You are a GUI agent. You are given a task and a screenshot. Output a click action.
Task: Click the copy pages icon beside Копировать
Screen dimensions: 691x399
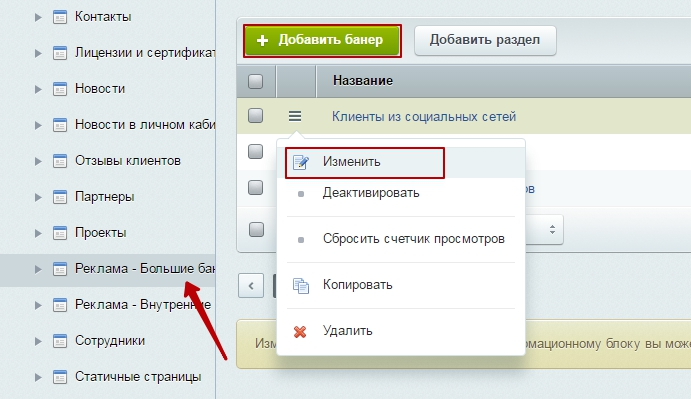pos(301,286)
